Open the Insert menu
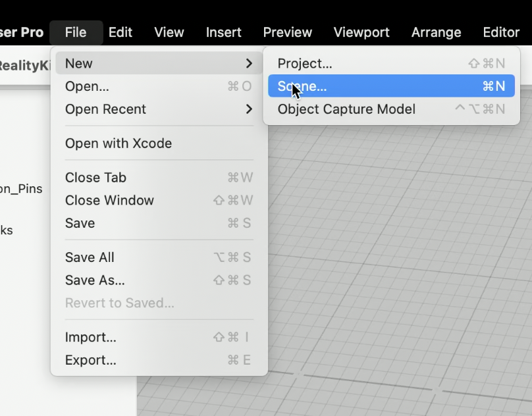The height and width of the screenshot is (416, 532). click(223, 32)
